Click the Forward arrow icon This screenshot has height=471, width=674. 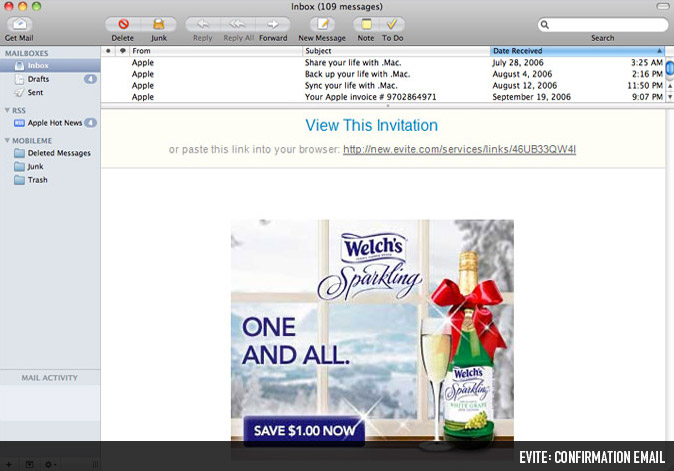pos(273,24)
